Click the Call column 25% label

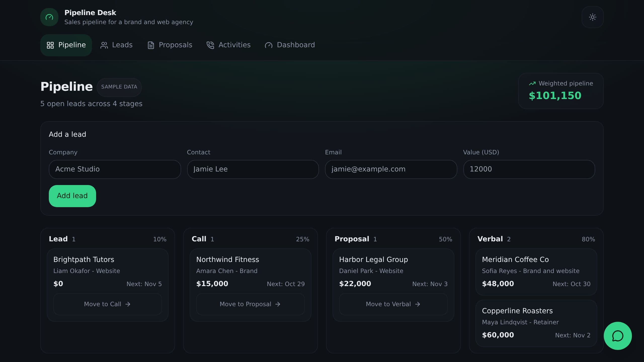click(302, 239)
